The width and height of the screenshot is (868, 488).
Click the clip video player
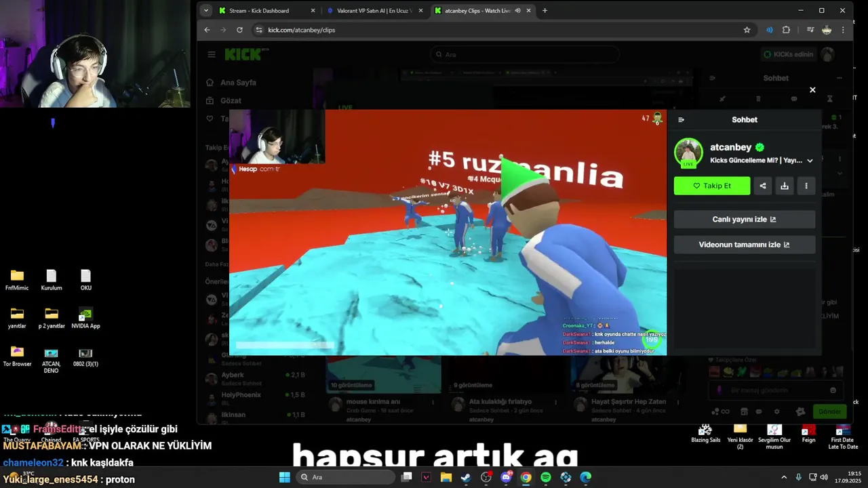point(448,232)
